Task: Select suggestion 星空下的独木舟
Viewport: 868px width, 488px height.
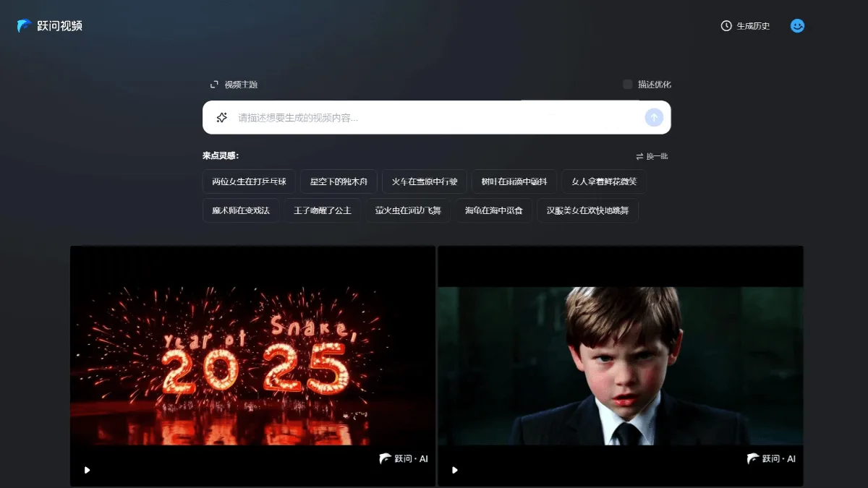Action: click(x=339, y=181)
